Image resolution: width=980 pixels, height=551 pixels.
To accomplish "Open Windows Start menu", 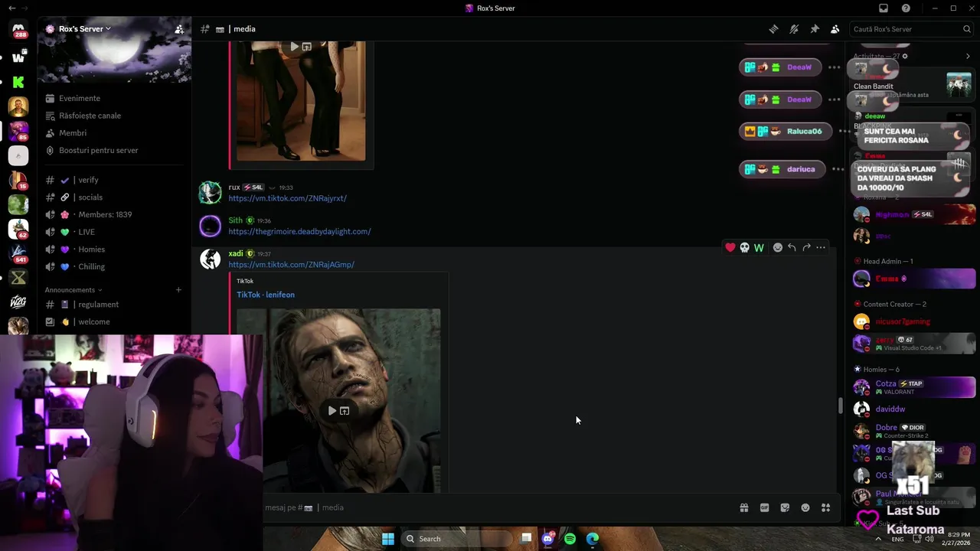I will point(388,539).
